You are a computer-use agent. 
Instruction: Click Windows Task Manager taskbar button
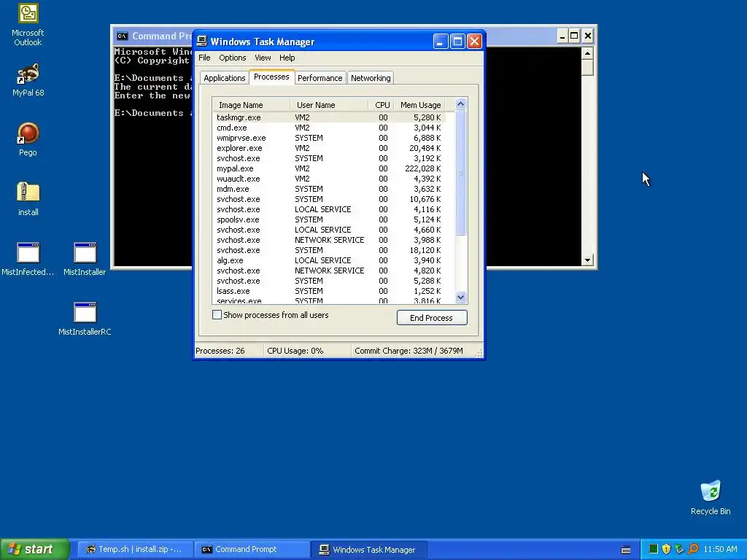pos(368,549)
